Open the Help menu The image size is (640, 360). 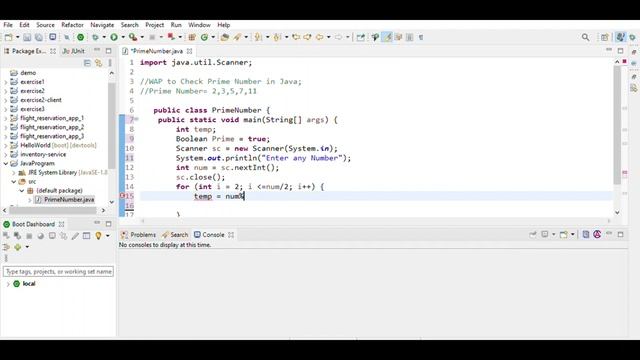[x=223, y=25]
